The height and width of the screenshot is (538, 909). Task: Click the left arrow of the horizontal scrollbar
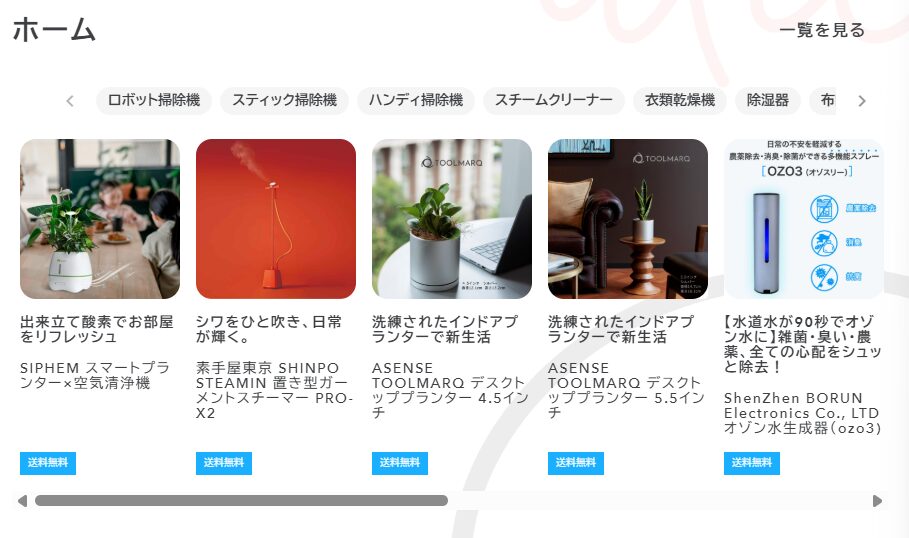pyautogui.click(x=22, y=501)
